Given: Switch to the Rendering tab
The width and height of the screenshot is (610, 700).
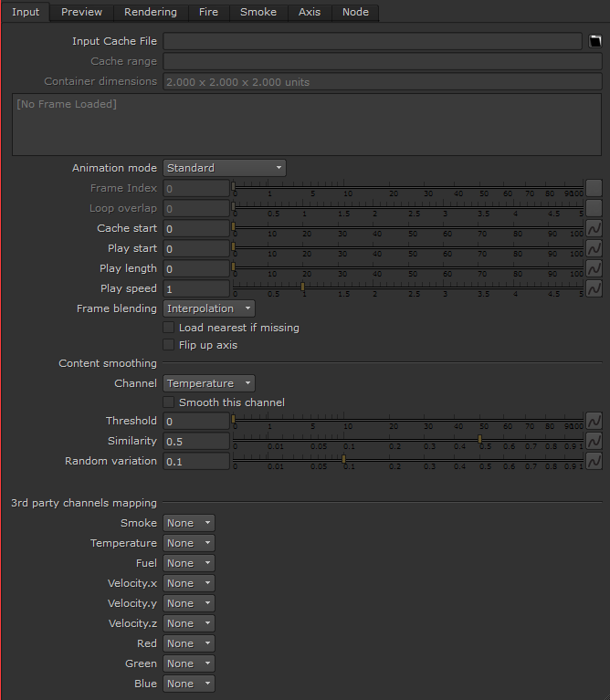Looking at the screenshot, I should 151,12.
